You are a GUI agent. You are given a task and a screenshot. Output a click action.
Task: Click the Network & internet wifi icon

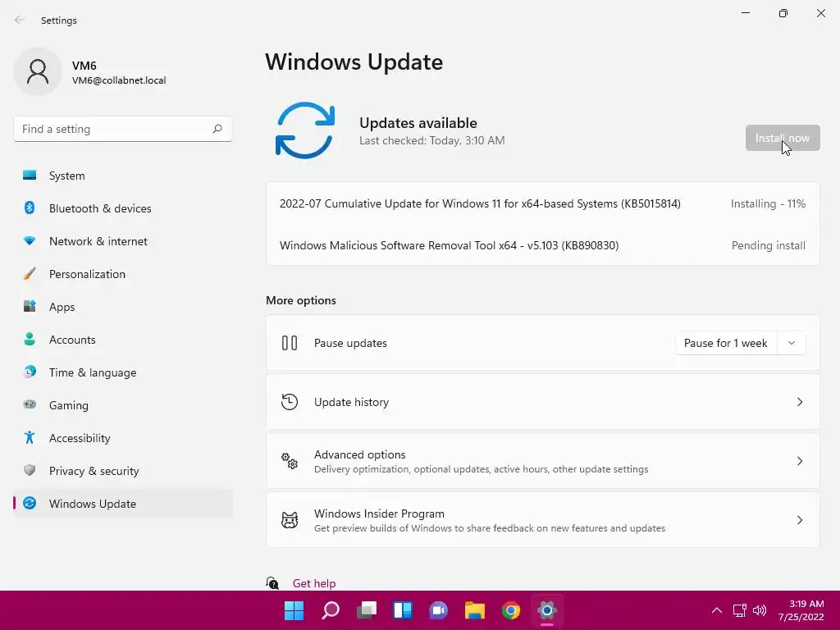point(30,241)
